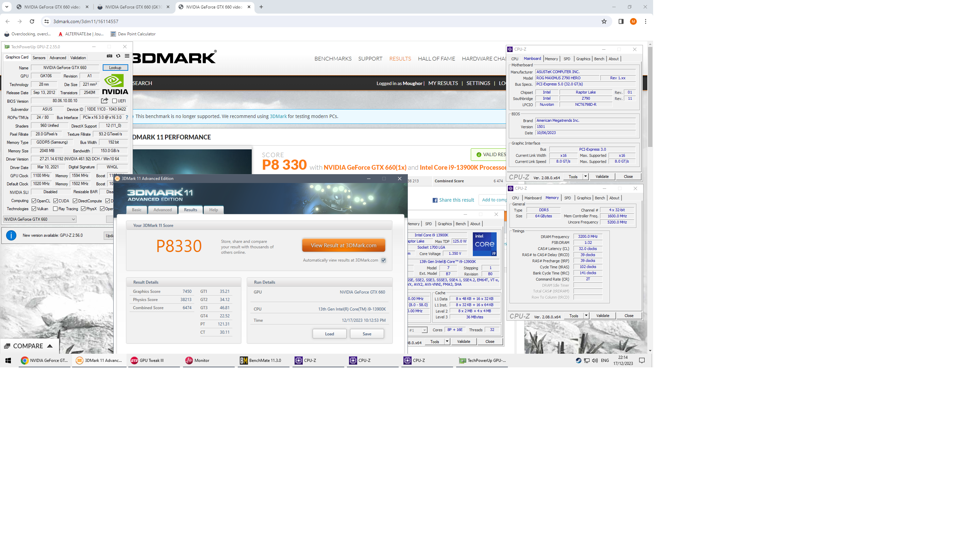This screenshot has height=551, width=980.
Task: Click Validate in CPU-Z Mainboard window
Action: click(x=602, y=177)
